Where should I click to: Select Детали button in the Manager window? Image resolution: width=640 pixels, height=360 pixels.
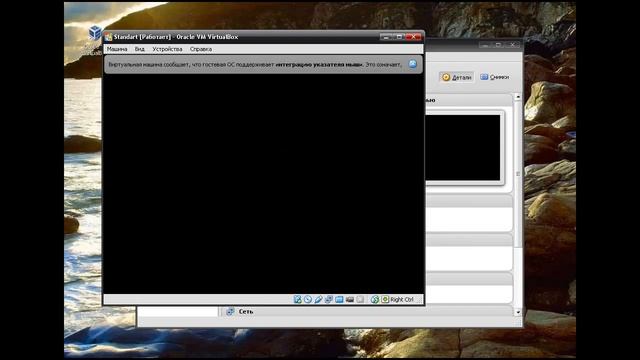coord(457,77)
